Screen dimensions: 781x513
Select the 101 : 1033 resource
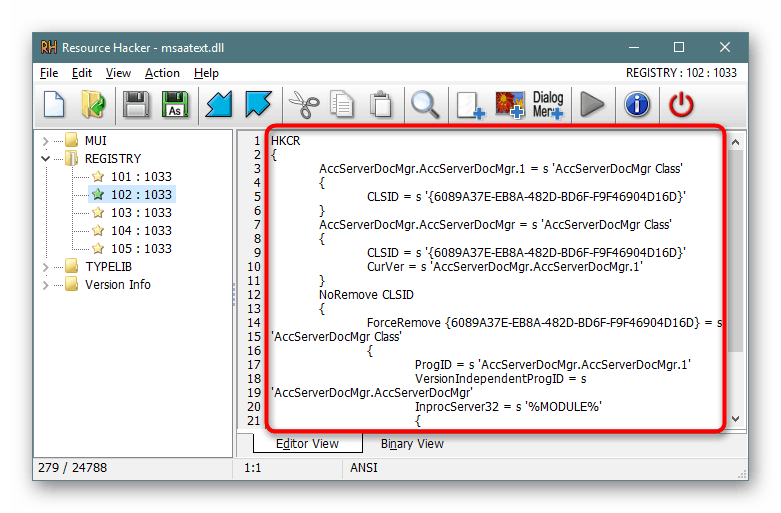141,177
